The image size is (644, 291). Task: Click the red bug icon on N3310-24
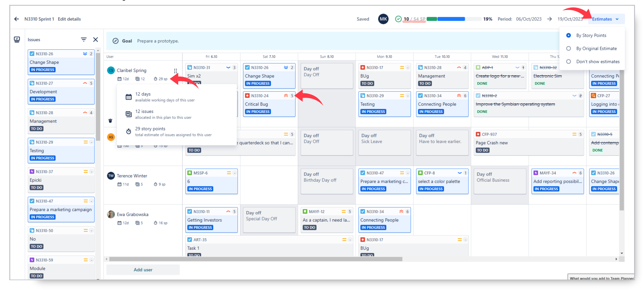click(x=247, y=96)
